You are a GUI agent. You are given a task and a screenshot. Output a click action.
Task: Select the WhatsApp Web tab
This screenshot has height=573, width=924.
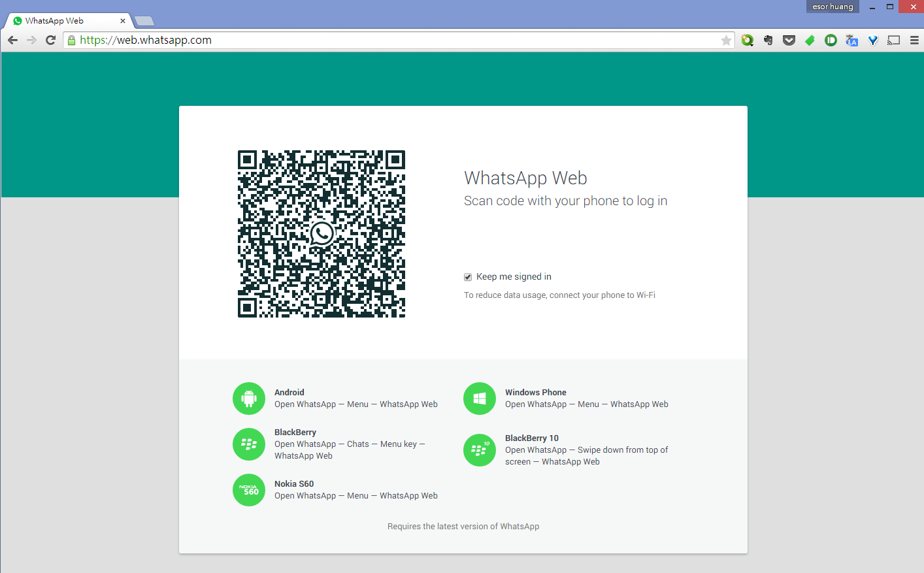[65, 21]
